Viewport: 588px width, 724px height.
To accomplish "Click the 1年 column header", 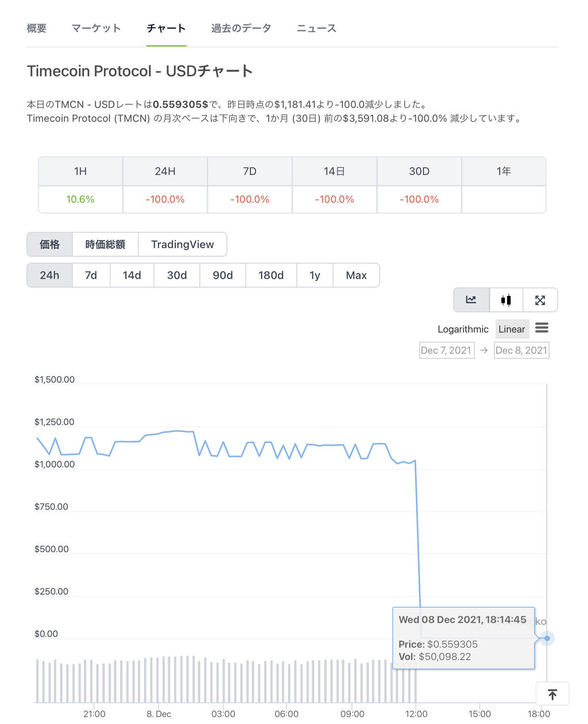I will (504, 171).
